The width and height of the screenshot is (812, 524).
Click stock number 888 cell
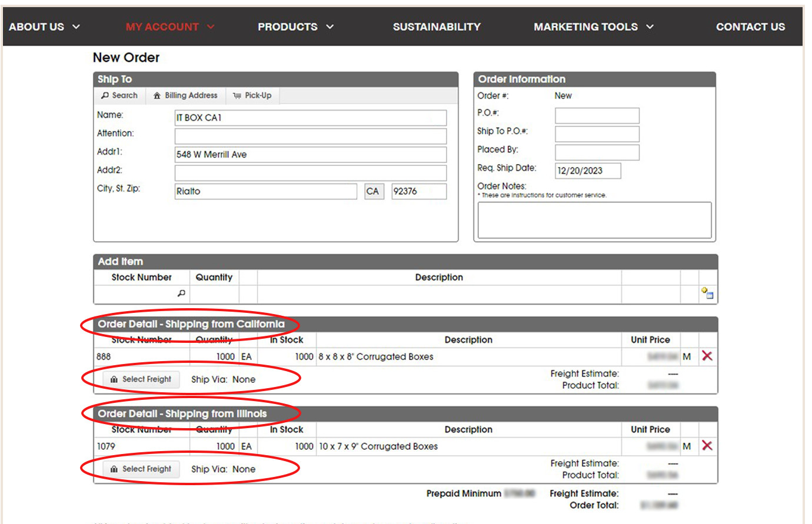click(x=142, y=356)
